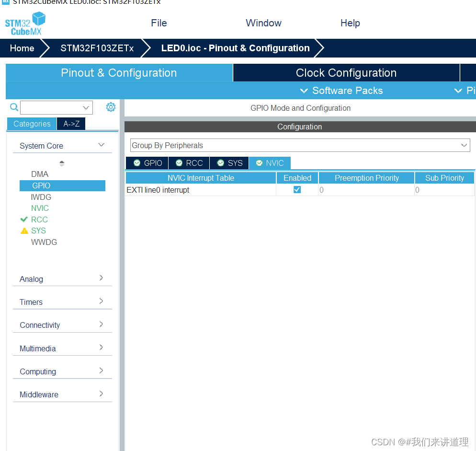Click the Sub Priority column header

[444, 178]
